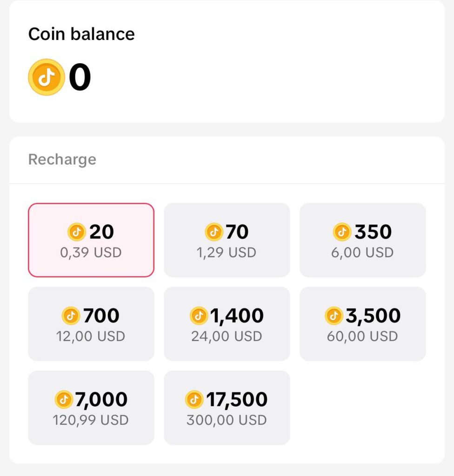The height and width of the screenshot is (476, 454).
Task: Click the coin icon next to 70
Action: coord(214,231)
